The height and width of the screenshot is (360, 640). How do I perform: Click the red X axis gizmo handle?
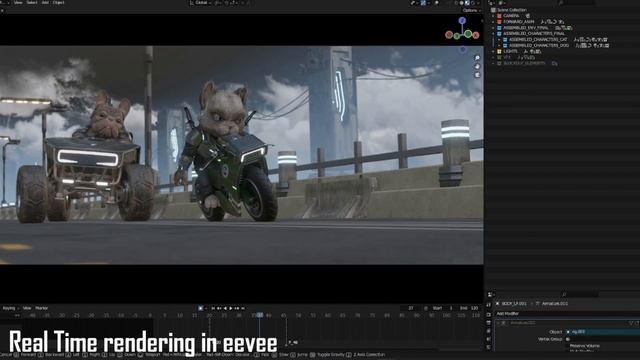coord(476,35)
